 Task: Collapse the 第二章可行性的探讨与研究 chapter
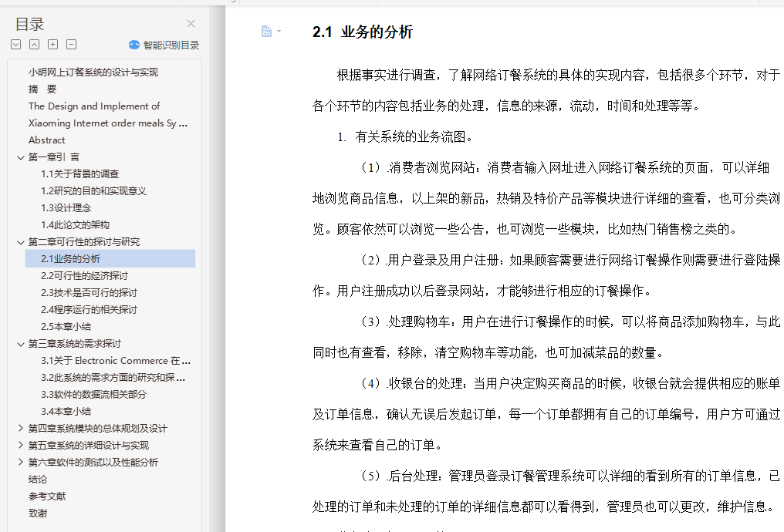tap(21, 242)
